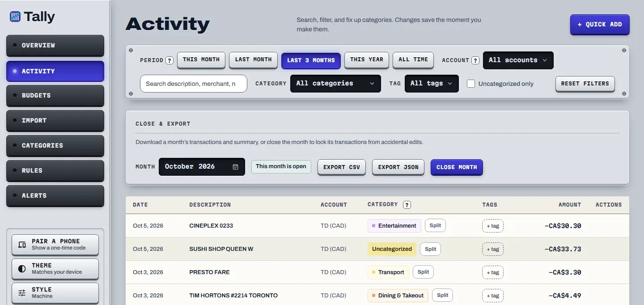Click the Description column header

[x=210, y=205]
